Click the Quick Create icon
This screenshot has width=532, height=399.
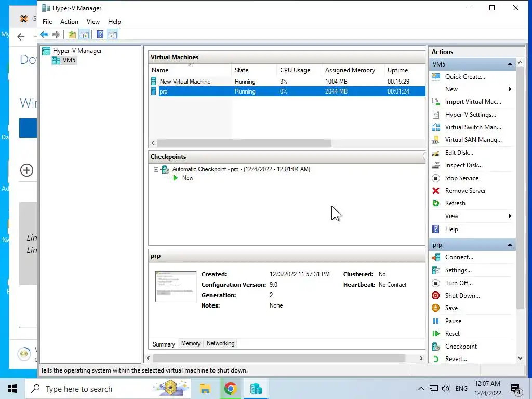pyautogui.click(x=436, y=77)
